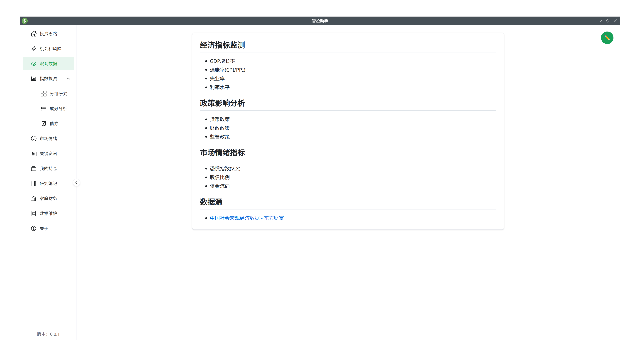Click the eye icon next to 宏观数据
The height and width of the screenshot is (364, 640).
pos(34,64)
